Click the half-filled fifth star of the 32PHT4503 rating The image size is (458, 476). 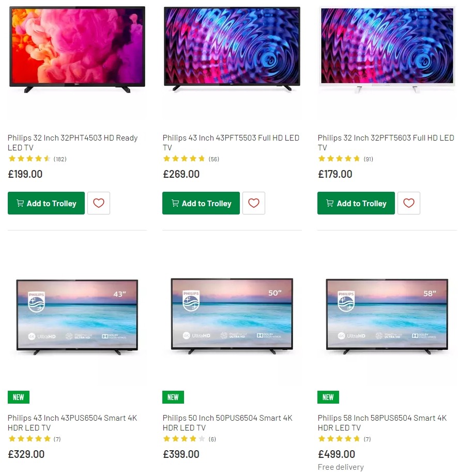(x=48, y=159)
